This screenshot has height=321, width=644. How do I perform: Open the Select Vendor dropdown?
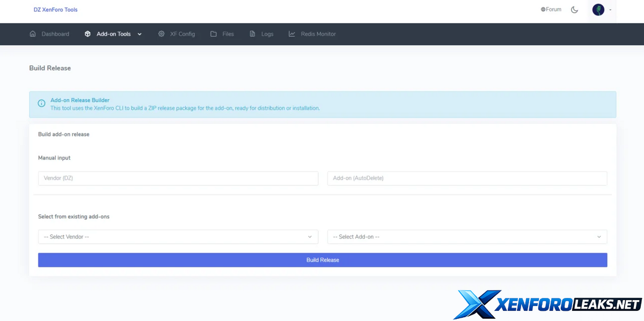(178, 237)
